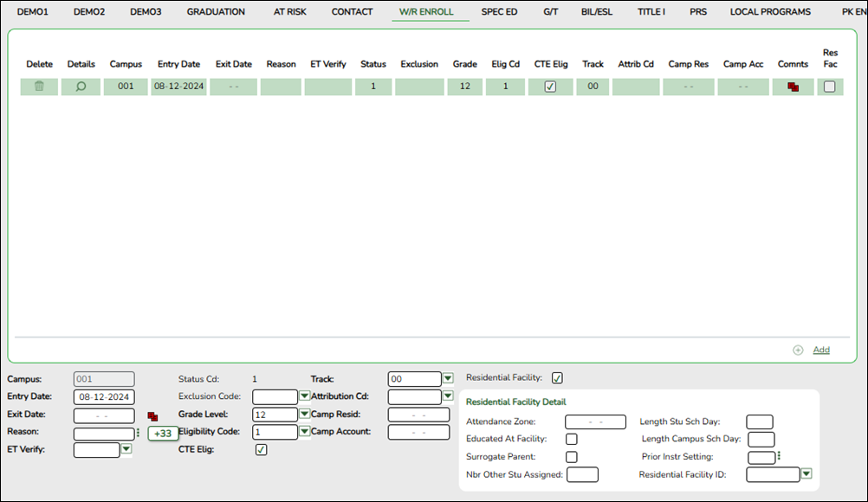
Task: Delete the enrollment record via the trash icon
Action: pyautogui.click(x=38, y=86)
